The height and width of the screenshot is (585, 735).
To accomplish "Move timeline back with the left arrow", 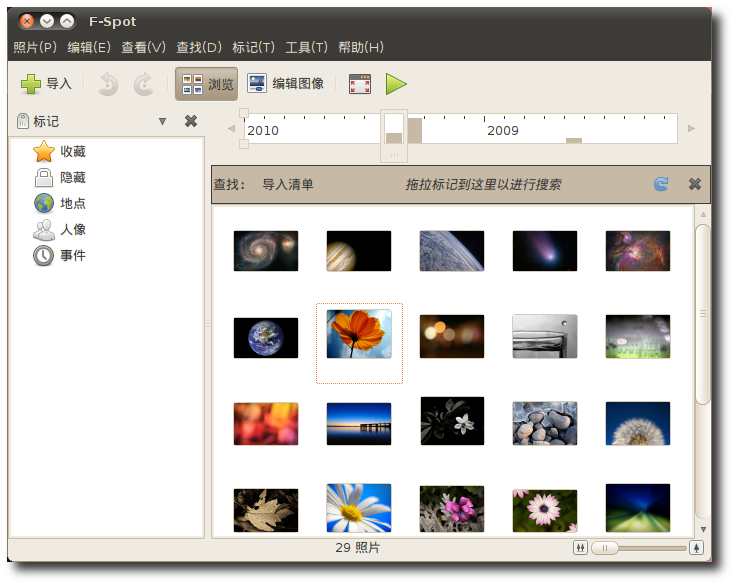I will tap(231, 128).
